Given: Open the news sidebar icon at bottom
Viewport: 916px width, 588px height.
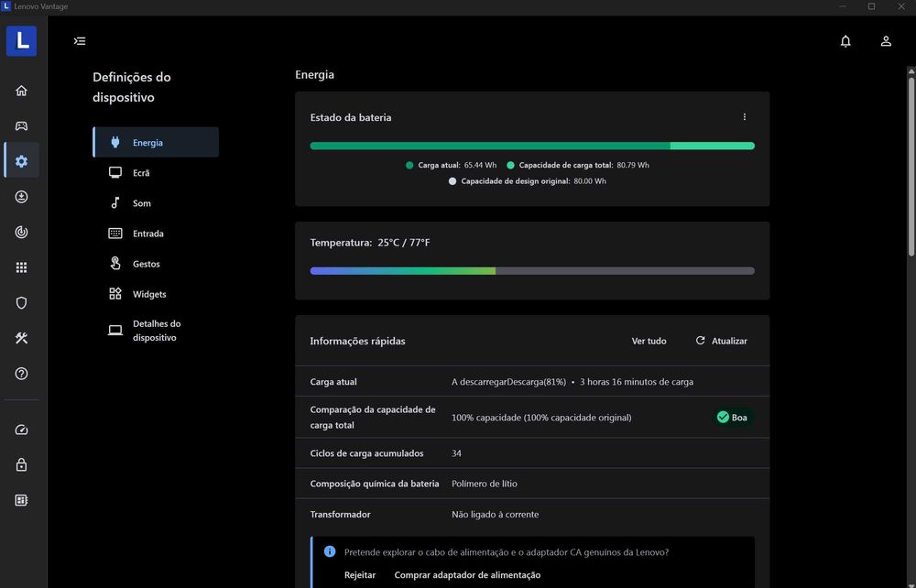Looking at the screenshot, I should (x=22, y=500).
